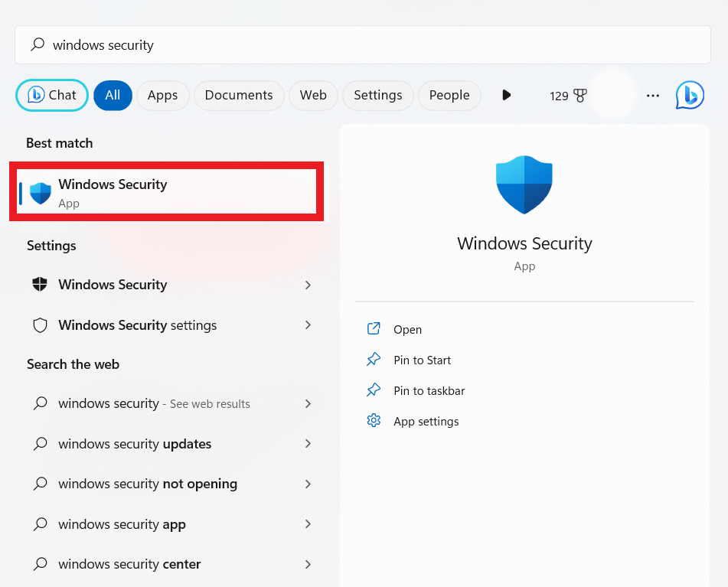Click the blue shield icon in best match
This screenshot has width=728, height=587.
(x=41, y=193)
